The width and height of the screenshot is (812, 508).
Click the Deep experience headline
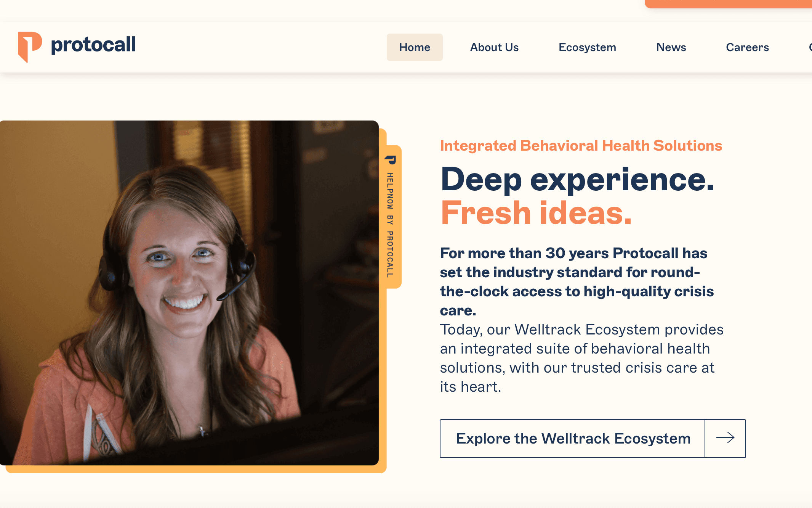(577, 179)
